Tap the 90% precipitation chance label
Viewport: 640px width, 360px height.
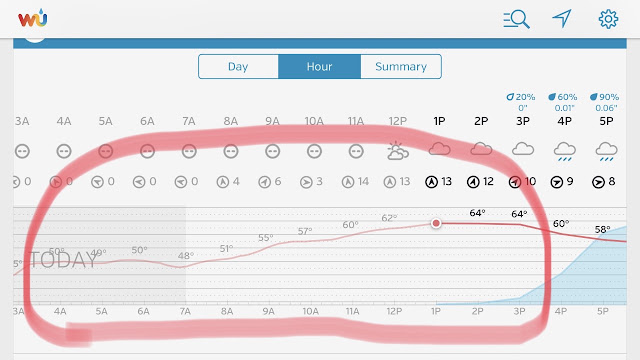[x=604, y=97]
